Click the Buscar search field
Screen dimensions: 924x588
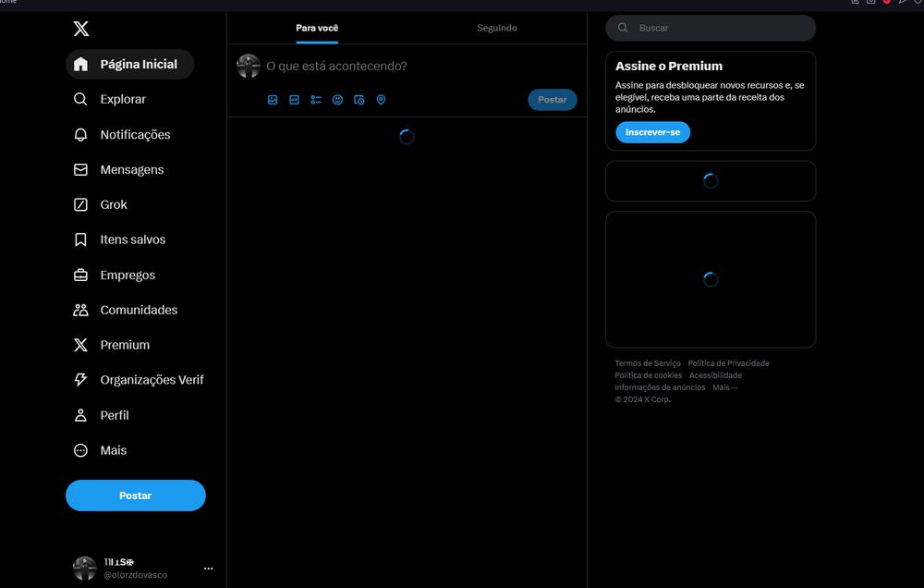711,28
